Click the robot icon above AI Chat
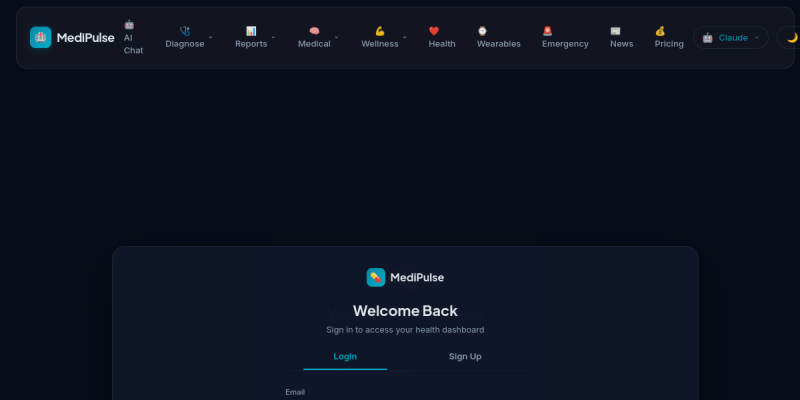The height and width of the screenshot is (400, 800). point(129,24)
